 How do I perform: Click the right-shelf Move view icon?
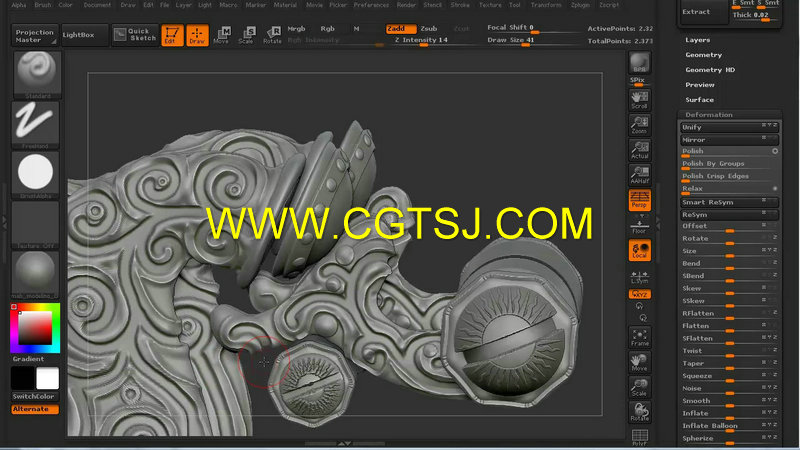pyautogui.click(x=639, y=363)
